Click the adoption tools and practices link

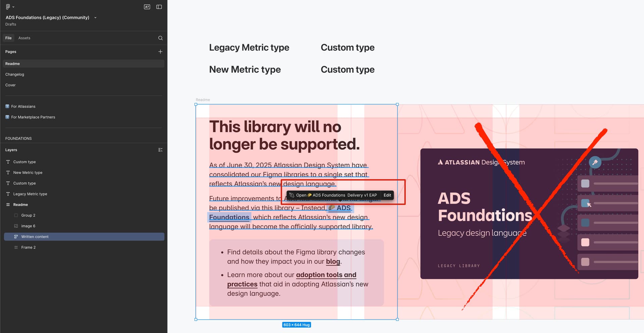[x=326, y=275]
